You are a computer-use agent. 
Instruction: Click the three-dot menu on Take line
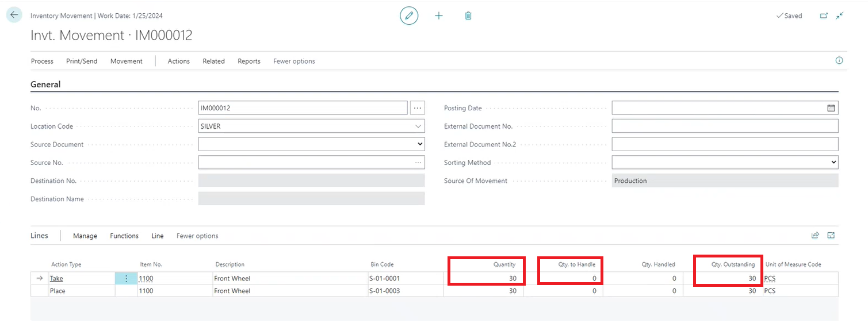[x=127, y=278]
